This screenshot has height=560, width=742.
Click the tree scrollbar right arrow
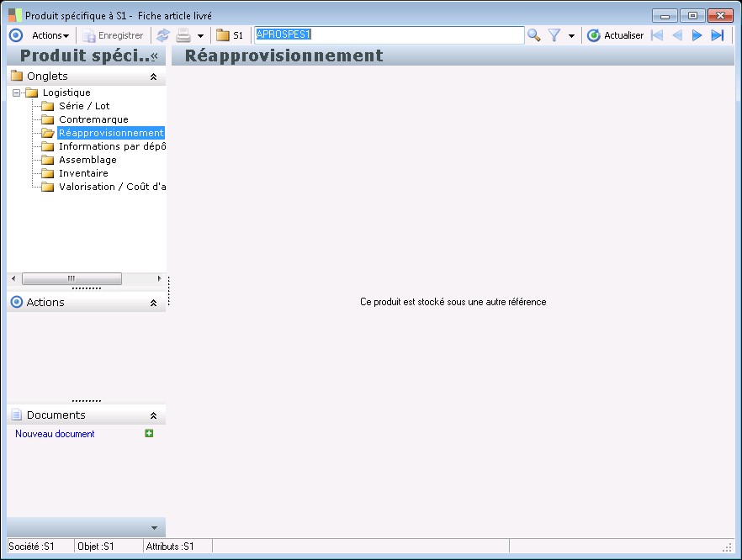pyautogui.click(x=159, y=278)
